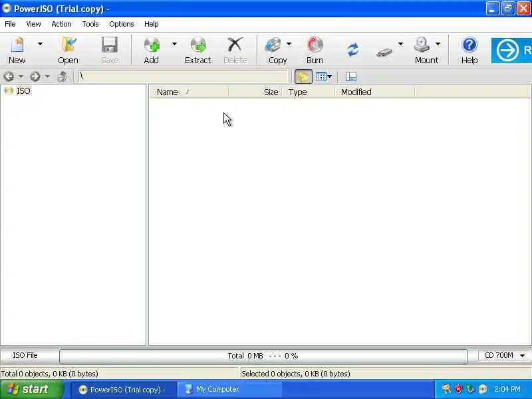Click the USB drive toolbar icon
This screenshot has width=532, height=399.
(x=384, y=52)
